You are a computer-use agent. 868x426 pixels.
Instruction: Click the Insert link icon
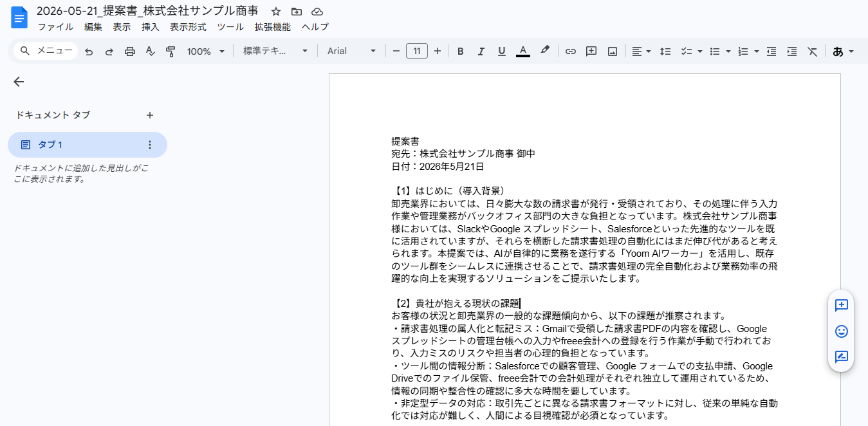[570, 51]
